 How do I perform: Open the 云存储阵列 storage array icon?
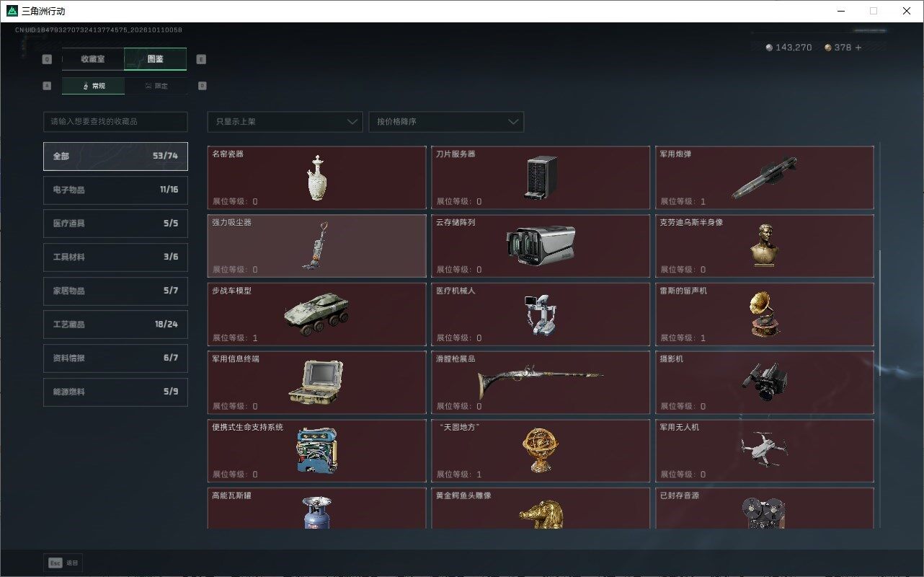tap(541, 245)
